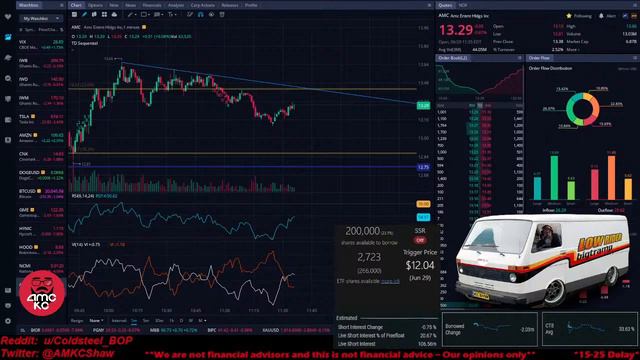Image resolution: width=640 pixels, height=360 pixels.
Task: Open the Range None dropdown
Action: pyautogui.click(x=96, y=321)
